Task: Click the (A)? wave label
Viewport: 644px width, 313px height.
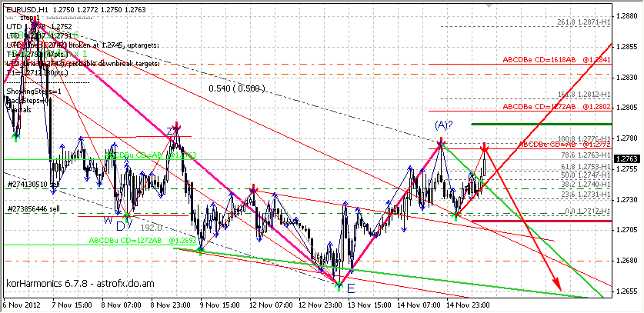Action: [442, 125]
